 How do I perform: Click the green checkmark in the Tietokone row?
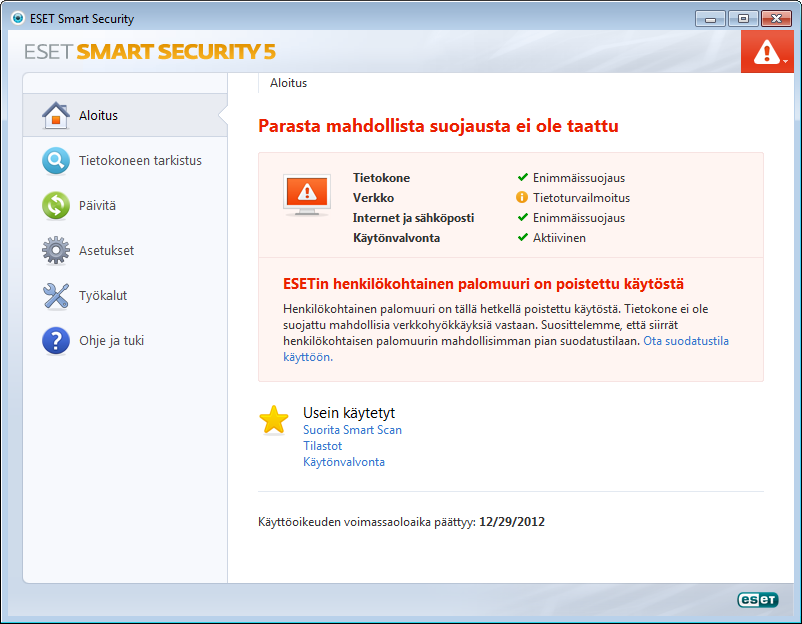522,177
